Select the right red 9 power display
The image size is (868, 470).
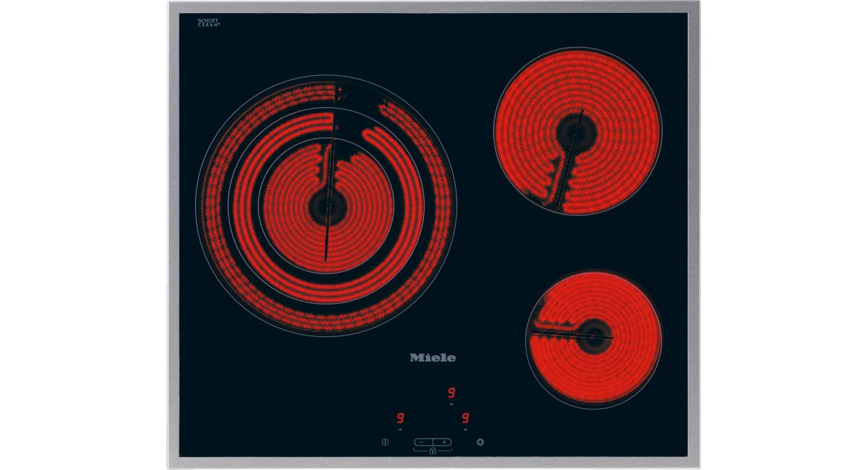pos(466,418)
